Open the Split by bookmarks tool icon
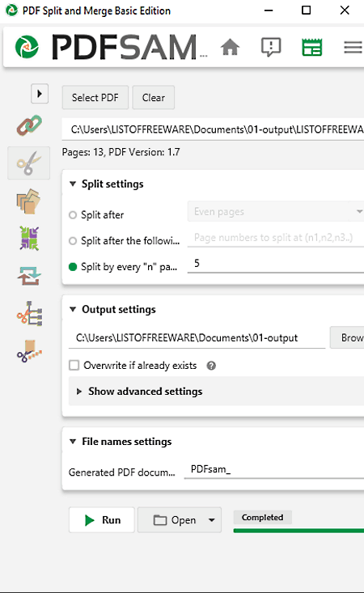 29,314
